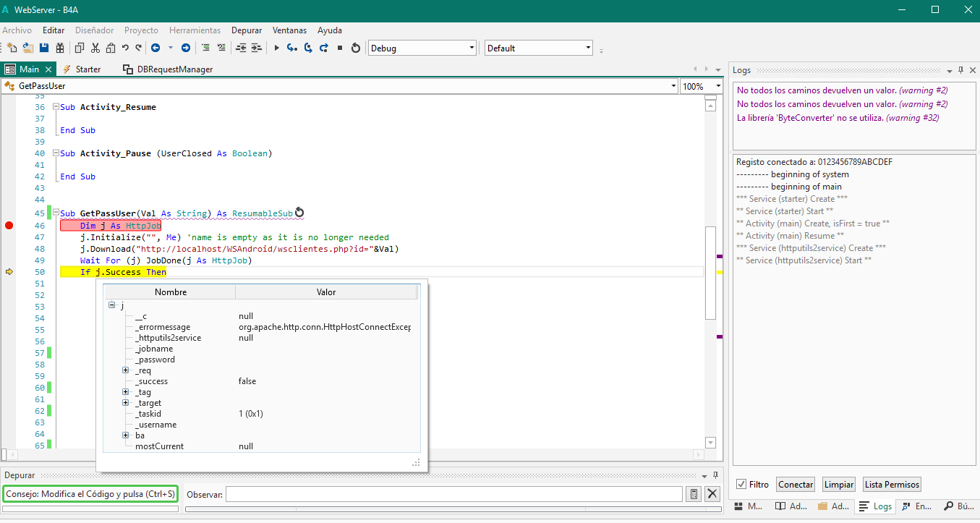Save the project with the floppy icon
980x523 pixels.
(44, 48)
